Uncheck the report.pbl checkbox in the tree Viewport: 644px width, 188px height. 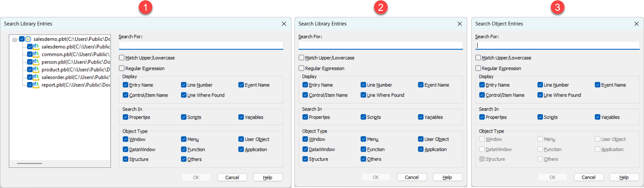[30, 85]
